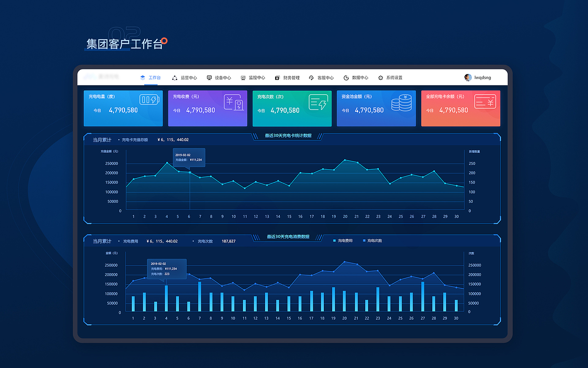Click the 充值金额 ¥111,234 tooltip in top chart
The height and width of the screenshot is (368, 588).
pos(189,157)
